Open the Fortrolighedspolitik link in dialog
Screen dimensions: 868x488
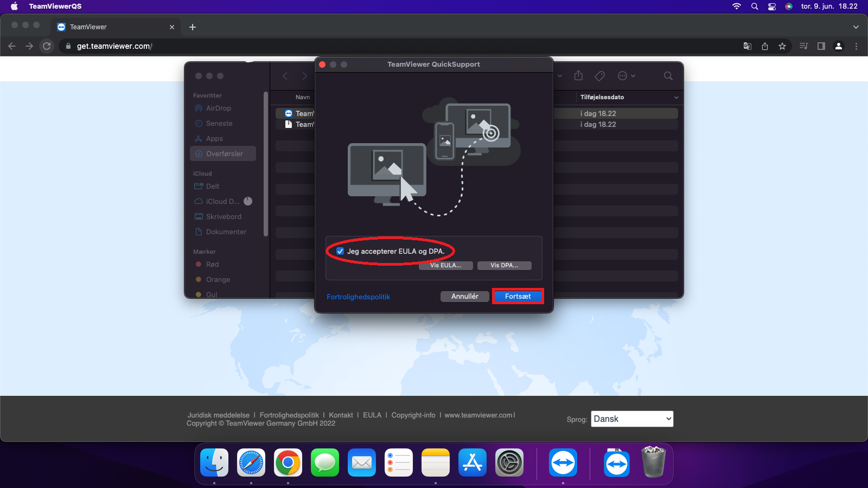(358, 297)
